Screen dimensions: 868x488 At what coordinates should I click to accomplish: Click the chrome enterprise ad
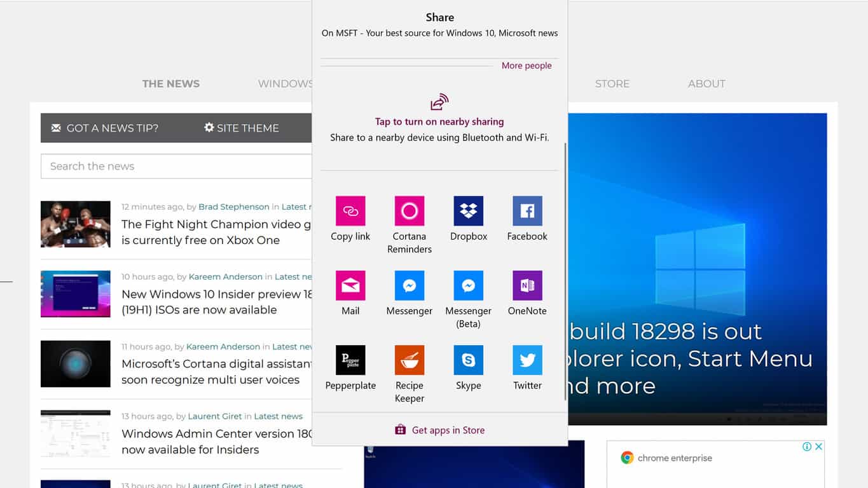[715, 464]
